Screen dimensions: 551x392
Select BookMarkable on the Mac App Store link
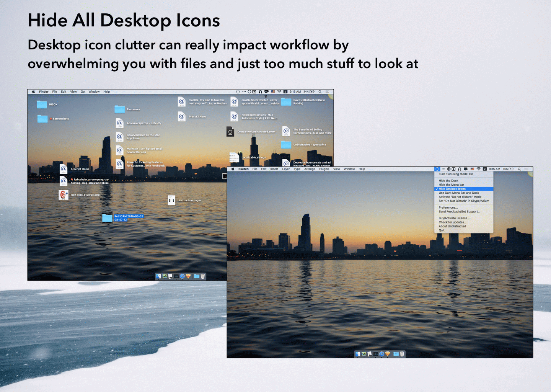pyautogui.click(x=119, y=137)
